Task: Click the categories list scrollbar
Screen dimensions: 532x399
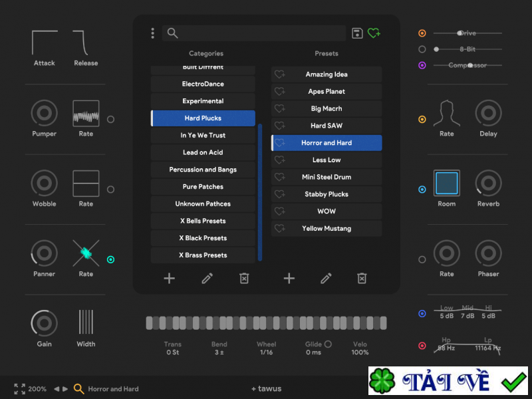Action: pos(260,192)
